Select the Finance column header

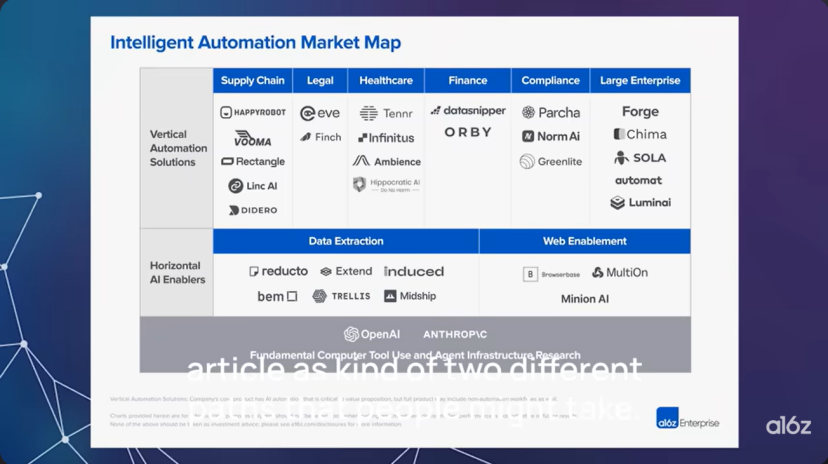coord(467,81)
